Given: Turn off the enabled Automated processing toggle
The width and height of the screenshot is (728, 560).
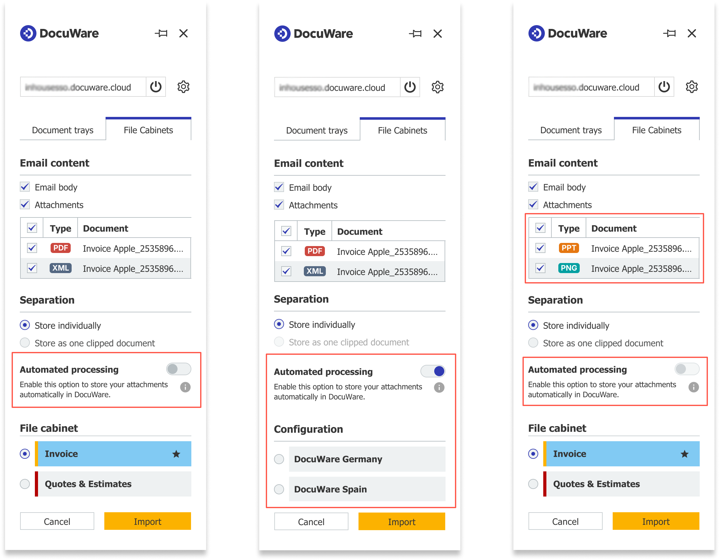Looking at the screenshot, I should pos(433,371).
